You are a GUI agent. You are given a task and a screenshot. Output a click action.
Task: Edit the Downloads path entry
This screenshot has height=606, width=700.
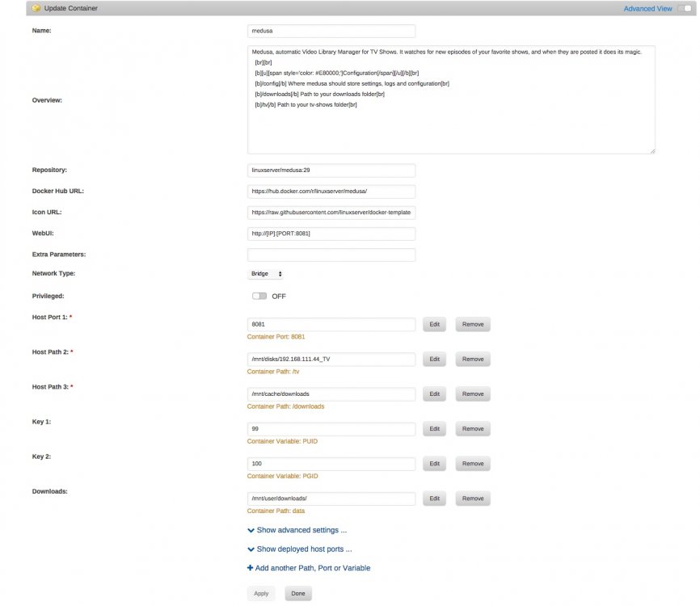434,499
